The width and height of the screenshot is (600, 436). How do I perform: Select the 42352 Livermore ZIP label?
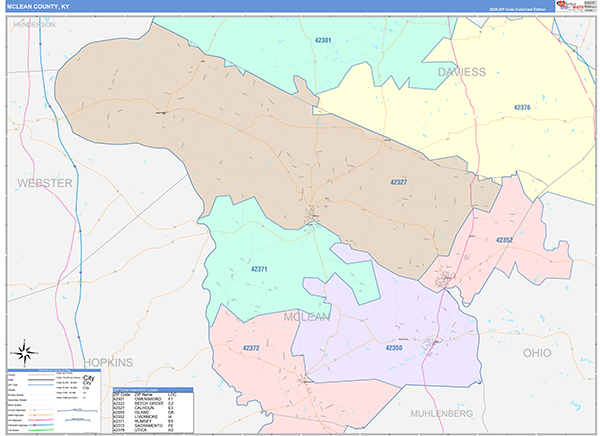504,240
